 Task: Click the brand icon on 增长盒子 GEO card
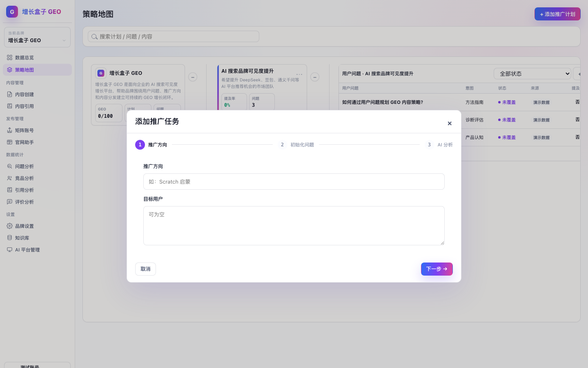pyautogui.click(x=101, y=73)
